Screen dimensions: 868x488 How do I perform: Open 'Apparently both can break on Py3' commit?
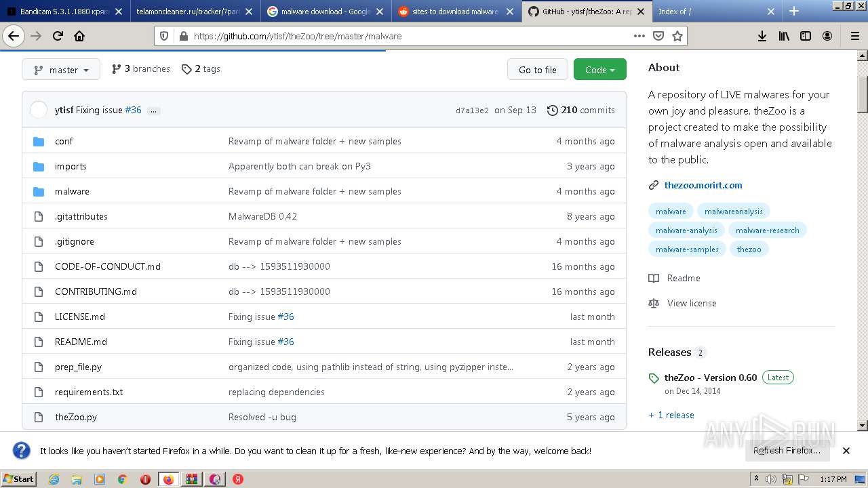coord(300,166)
